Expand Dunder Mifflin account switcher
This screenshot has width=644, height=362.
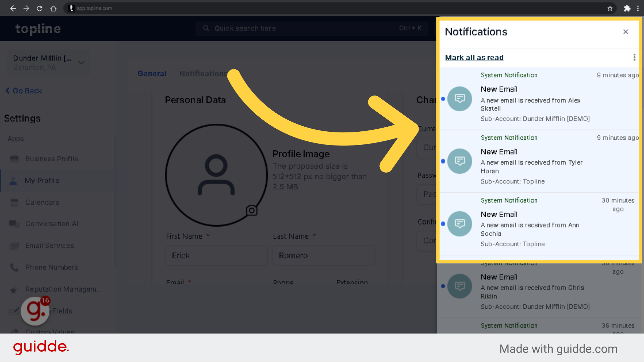[x=49, y=63]
